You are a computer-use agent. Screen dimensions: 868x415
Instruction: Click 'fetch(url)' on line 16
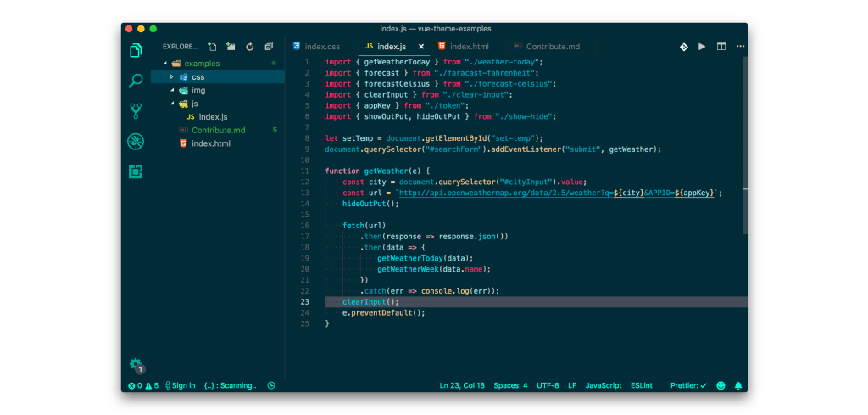[364, 226]
